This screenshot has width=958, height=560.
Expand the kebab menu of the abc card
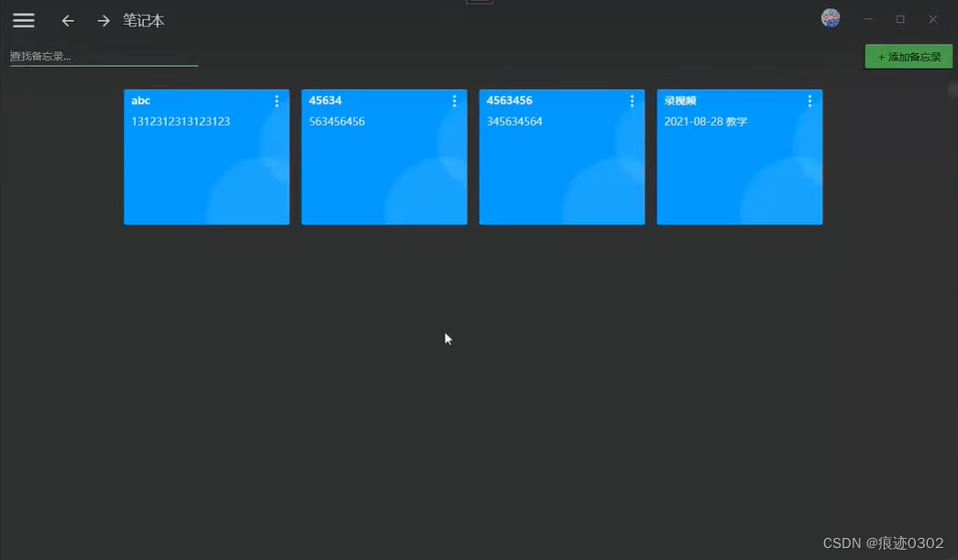pos(277,101)
